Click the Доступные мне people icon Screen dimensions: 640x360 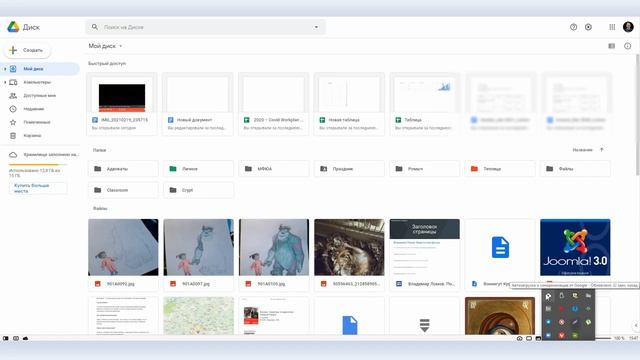tap(13, 96)
